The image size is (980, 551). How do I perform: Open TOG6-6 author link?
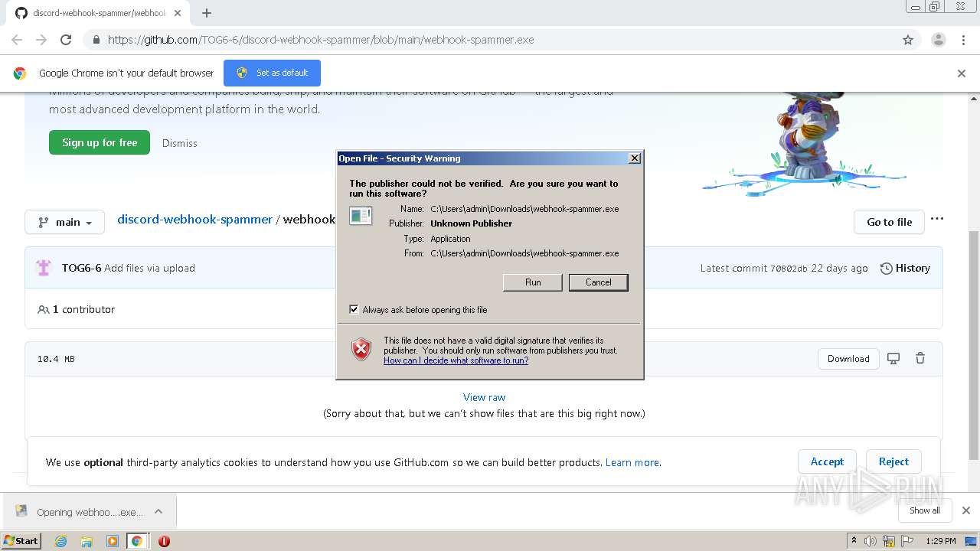[81, 268]
